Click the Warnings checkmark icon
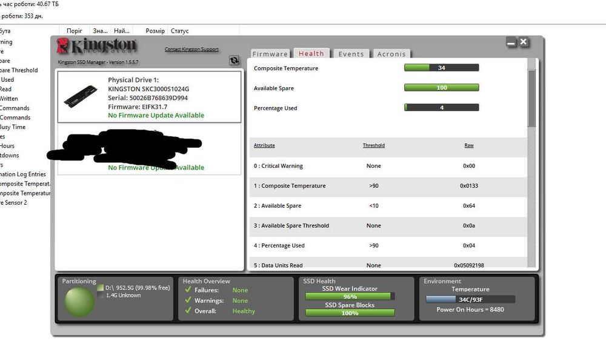This screenshot has width=606, height=364. pos(188,300)
